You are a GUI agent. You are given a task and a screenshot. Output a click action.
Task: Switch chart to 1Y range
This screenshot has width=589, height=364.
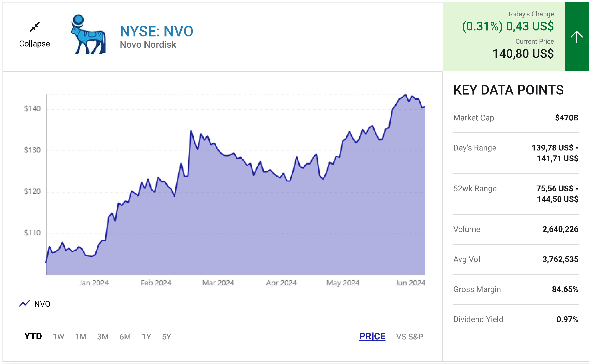146,336
